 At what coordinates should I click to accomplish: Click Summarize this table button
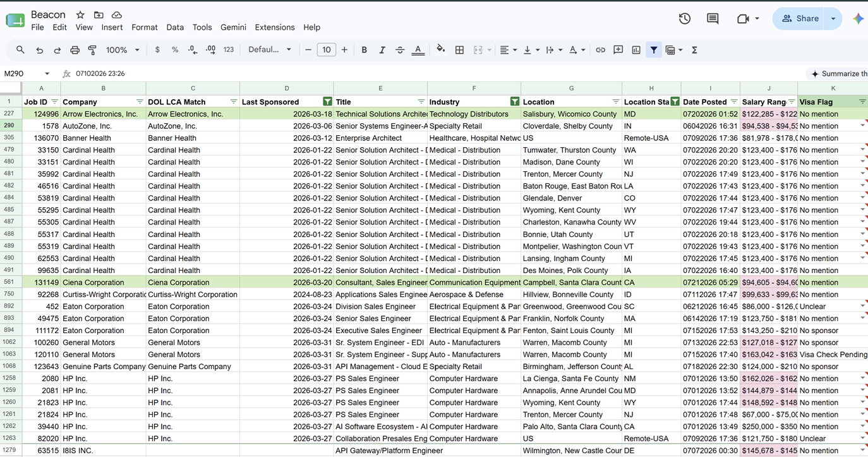pos(836,74)
